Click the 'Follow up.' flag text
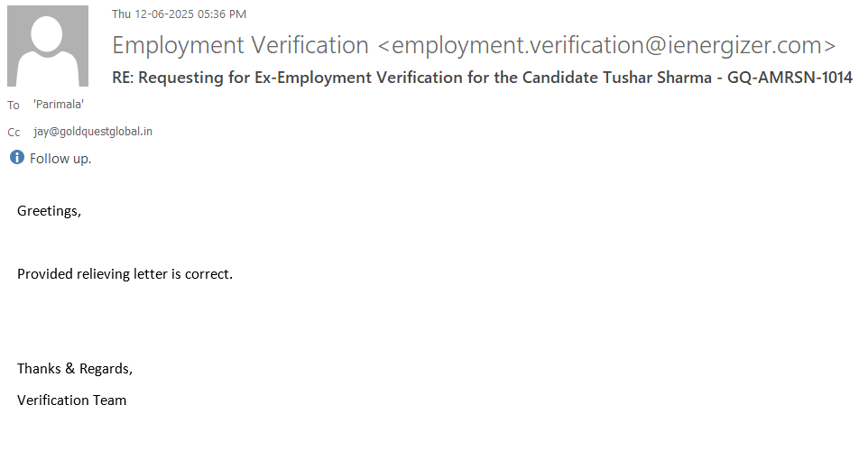Screen dimensions: 868x451 point(60,159)
